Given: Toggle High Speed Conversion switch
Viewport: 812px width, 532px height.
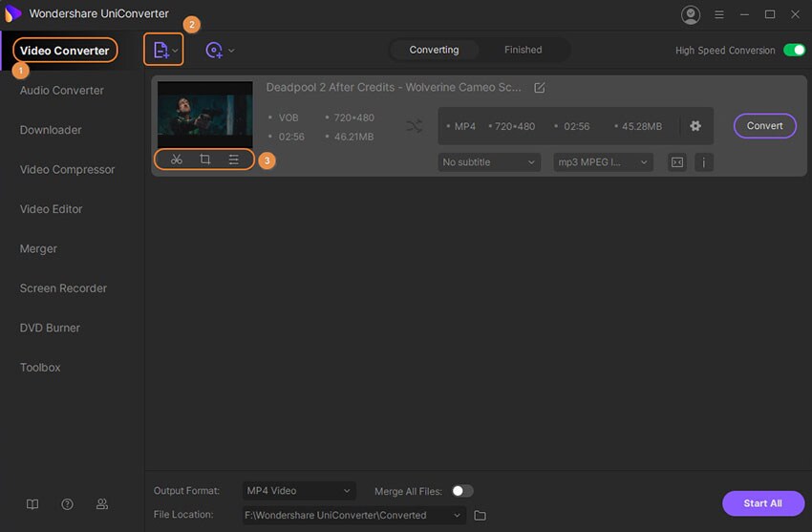Looking at the screenshot, I should tap(794, 51).
